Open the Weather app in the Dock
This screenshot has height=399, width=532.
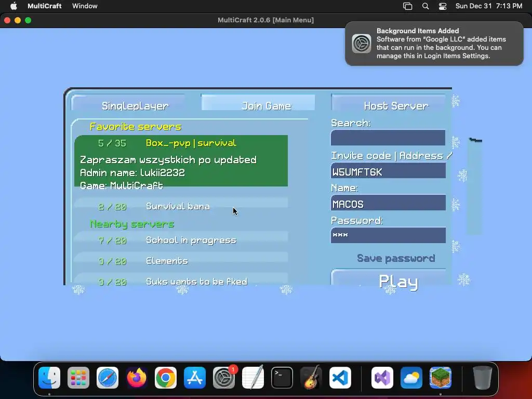coord(411,378)
